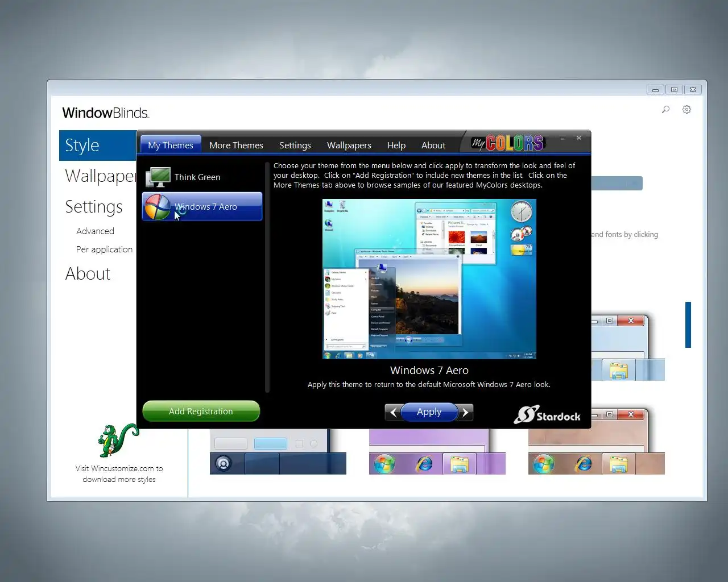Viewport: 728px width, 582px height.
Task: Go to the next theme with the right arrow
Action: pos(465,412)
